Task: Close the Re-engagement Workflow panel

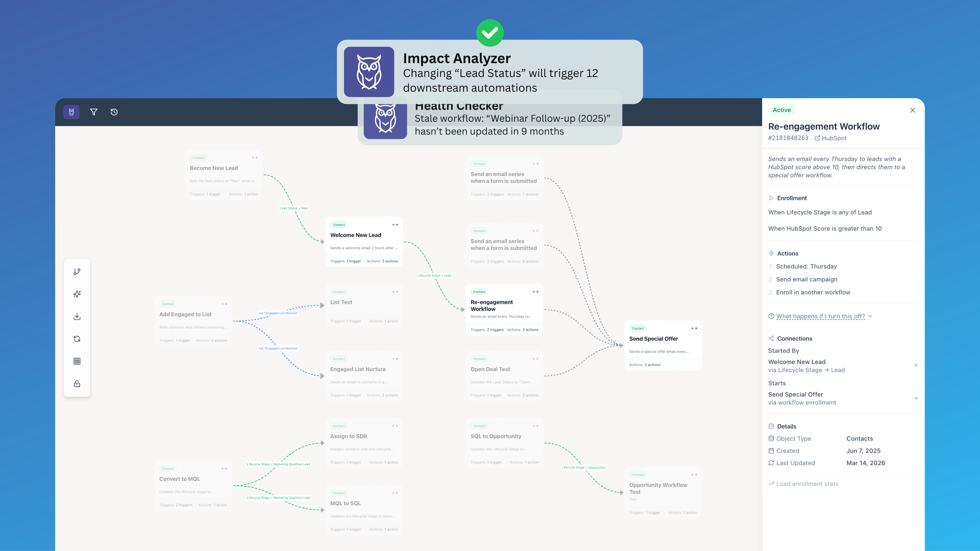Action: click(x=913, y=110)
